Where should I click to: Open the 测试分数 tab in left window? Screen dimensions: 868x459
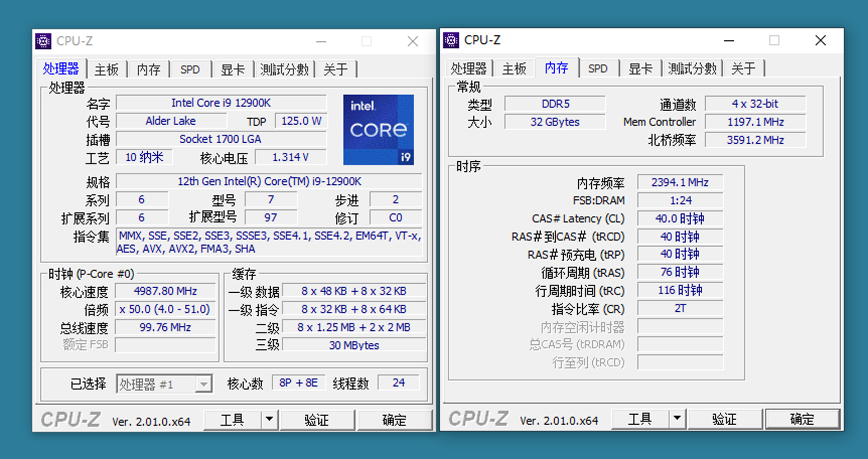pyautogui.click(x=284, y=69)
